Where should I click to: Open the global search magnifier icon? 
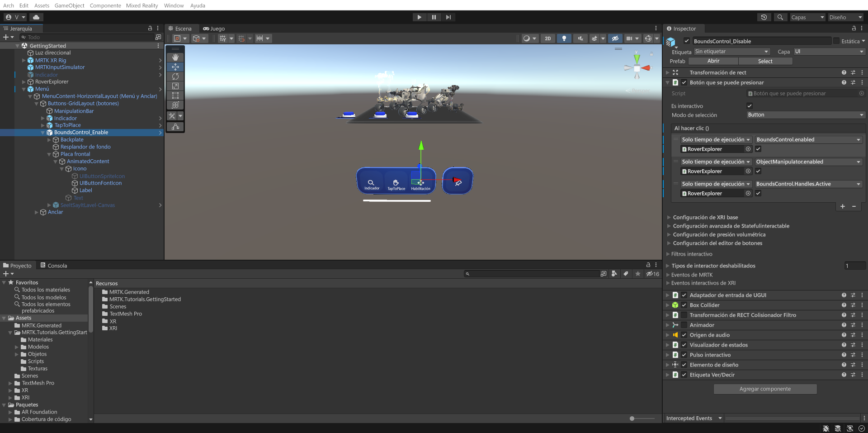[780, 17]
